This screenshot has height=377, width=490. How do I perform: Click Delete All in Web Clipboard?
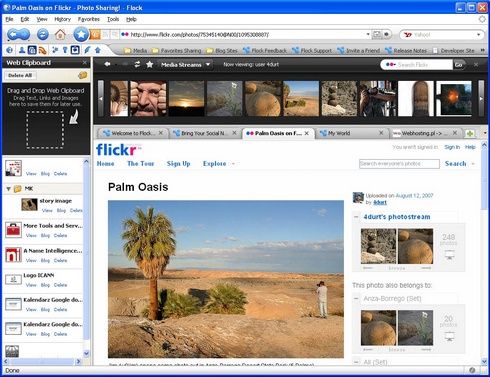coord(20,75)
